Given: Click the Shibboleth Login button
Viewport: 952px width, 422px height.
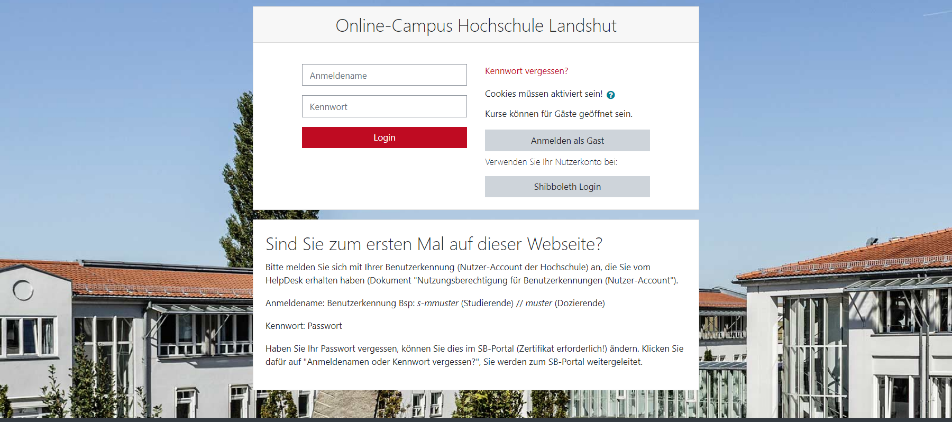Looking at the screenshot, I should tap(567, 186).
